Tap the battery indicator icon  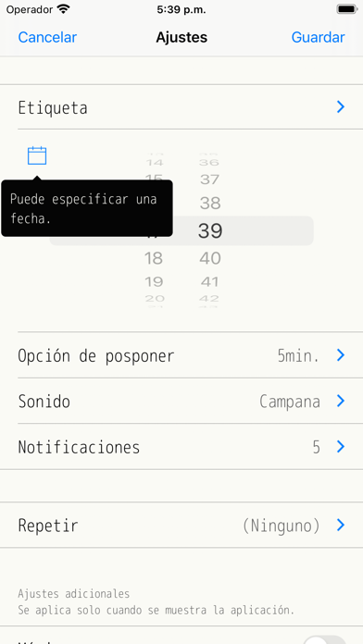point(346,9)
